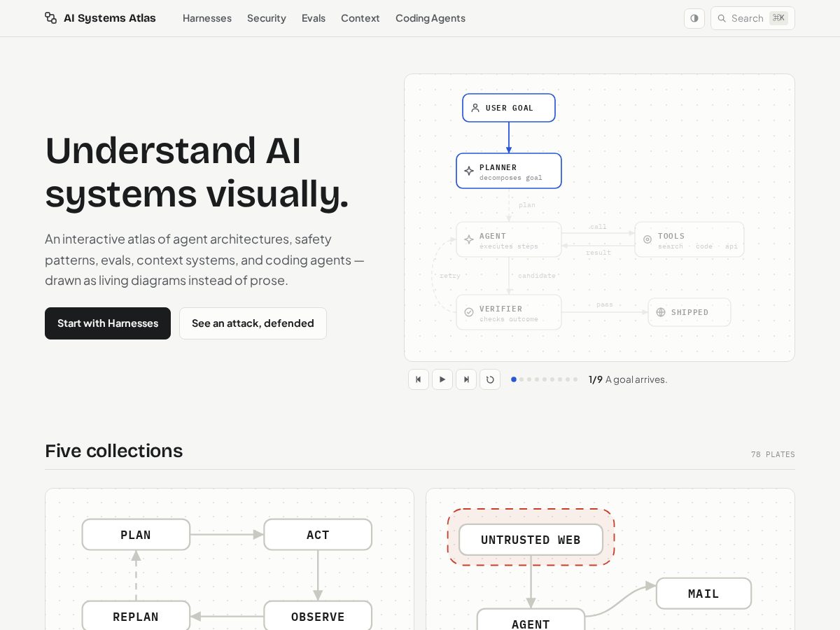This screenshot has width=840, height=630.
Task: Open the Context nav item
Action: pyautogui.click(x=360, y=18)
